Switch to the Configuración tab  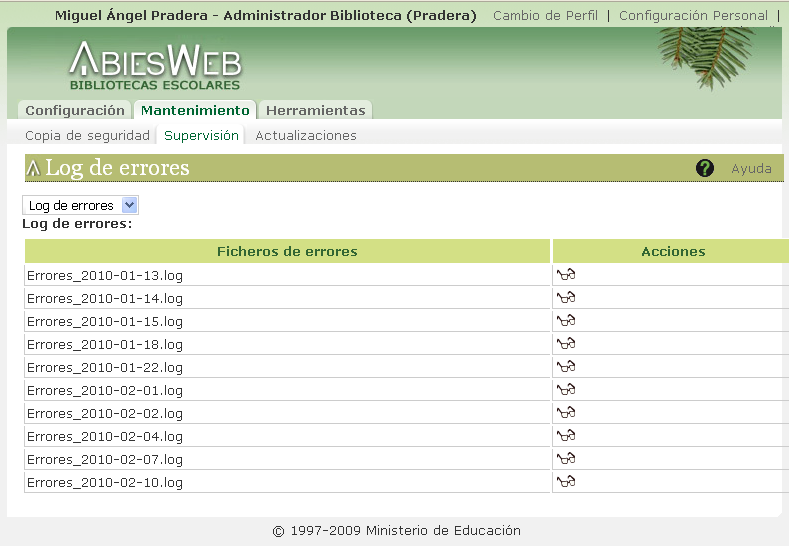coord(75,111)
